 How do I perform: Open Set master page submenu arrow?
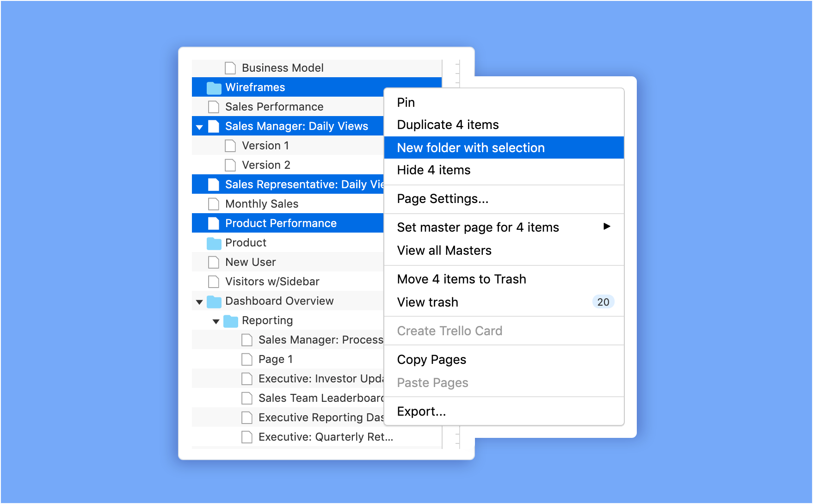pos(607,226)
